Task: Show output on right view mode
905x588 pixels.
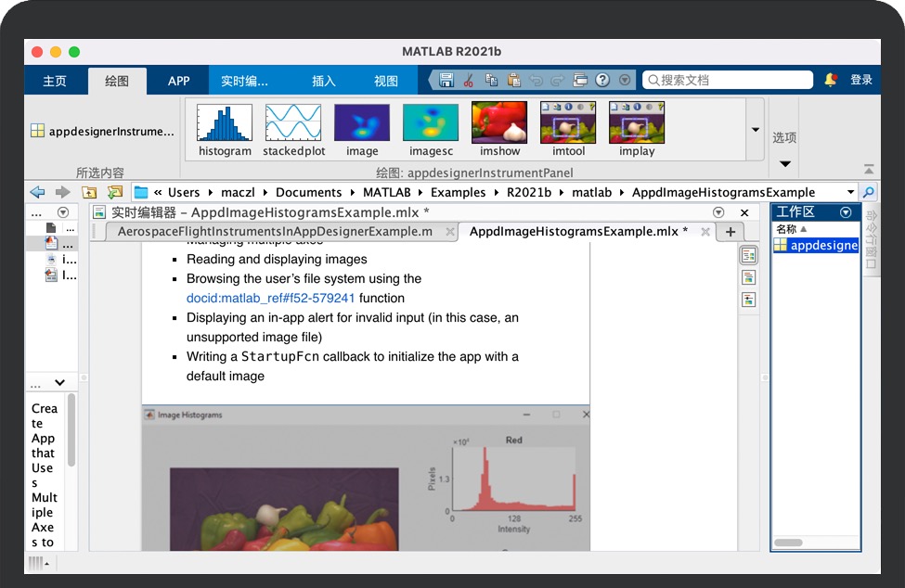Action: click(748, 255)
